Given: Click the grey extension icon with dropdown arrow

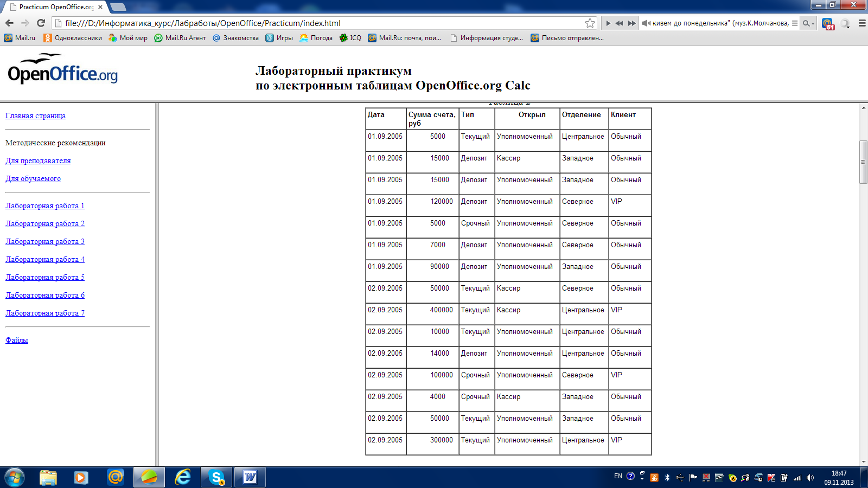Looking at the screenshot, I should coord(845,23).
